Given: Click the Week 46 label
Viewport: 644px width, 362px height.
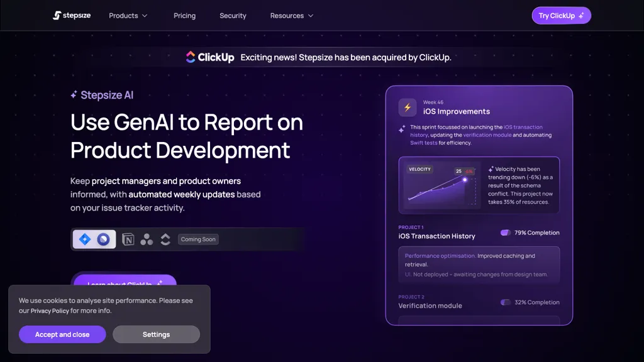Looking at the screenshot, I should click(433, 102).
